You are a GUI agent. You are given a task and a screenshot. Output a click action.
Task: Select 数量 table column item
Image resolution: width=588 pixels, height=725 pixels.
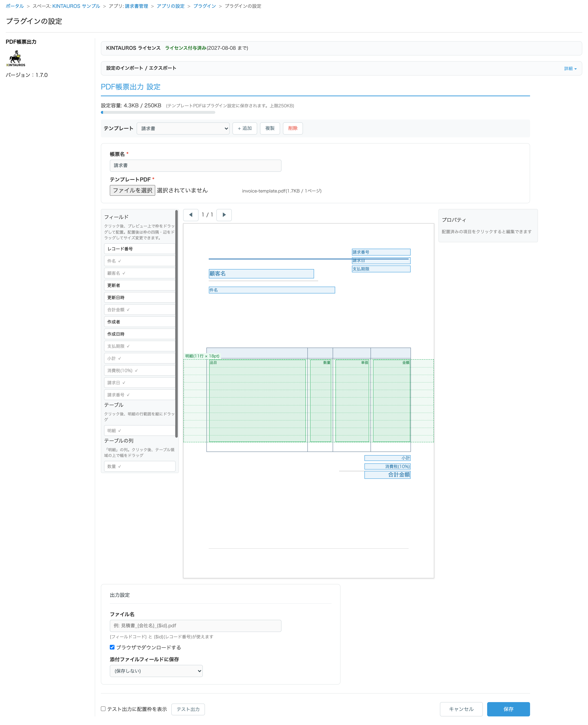pos(139,466)
